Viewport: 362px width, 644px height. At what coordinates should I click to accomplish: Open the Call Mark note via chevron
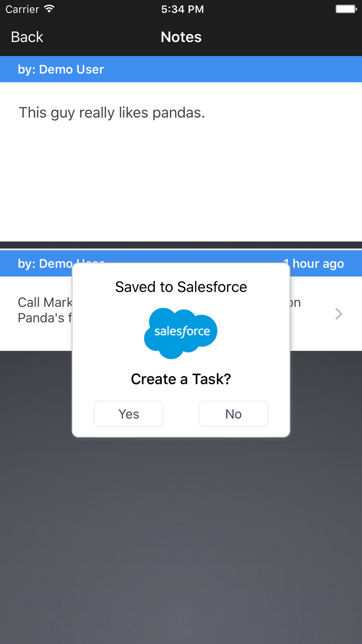(x=338, y=314)
